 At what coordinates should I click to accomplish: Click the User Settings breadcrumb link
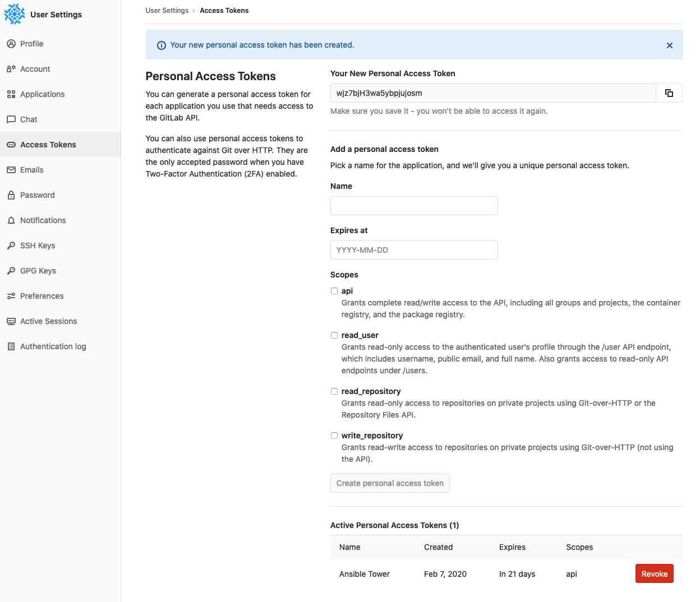[x=167, y=11]
